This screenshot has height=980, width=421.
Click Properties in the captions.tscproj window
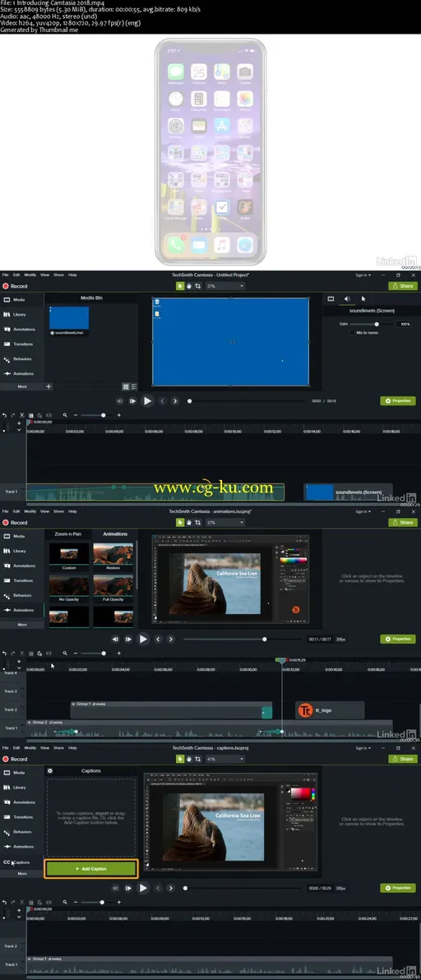[398, 887]
